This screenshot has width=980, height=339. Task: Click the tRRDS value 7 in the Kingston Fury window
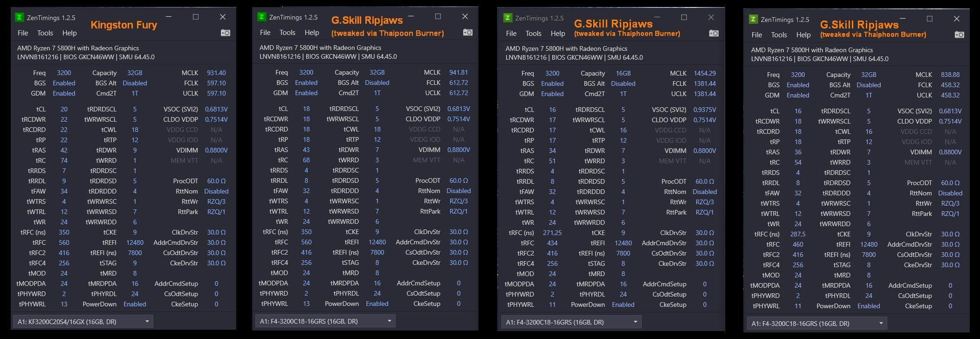tap(64, 171)
